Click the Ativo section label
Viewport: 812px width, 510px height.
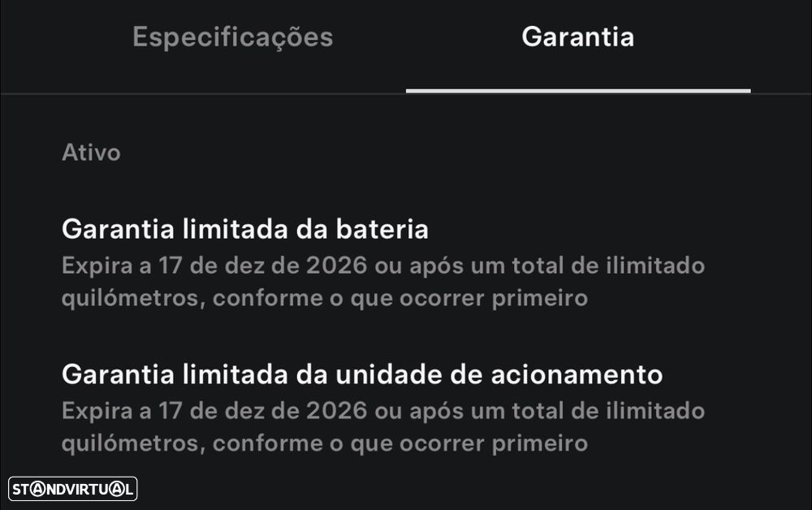(91, 153)
